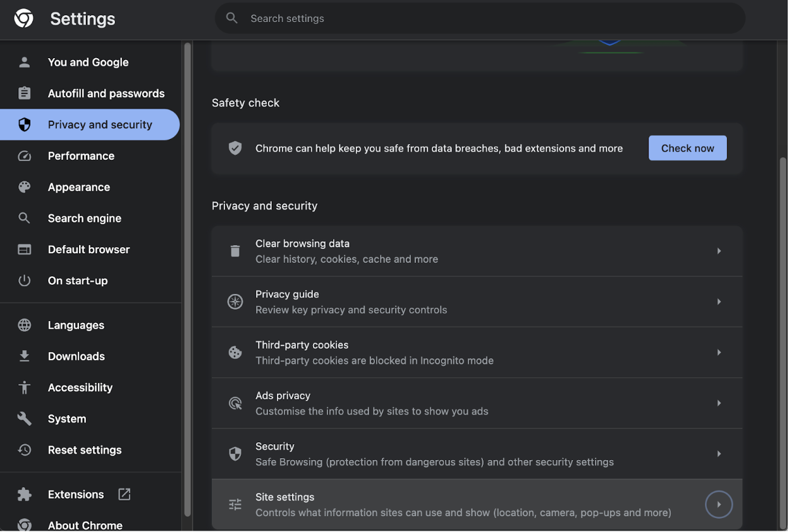Screen dimensions: 789x532
Task: Click the magnifier icon for Search engine
Action: (x=24, y=218)
